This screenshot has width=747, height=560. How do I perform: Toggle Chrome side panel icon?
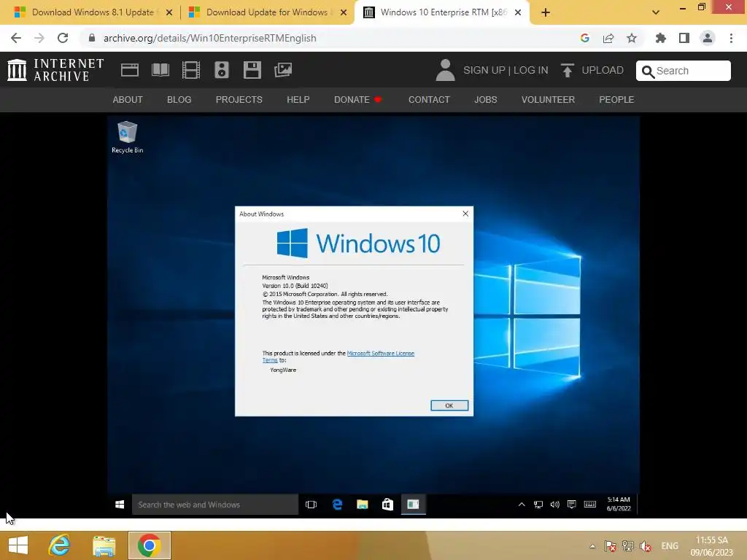[x=684, y=38]
